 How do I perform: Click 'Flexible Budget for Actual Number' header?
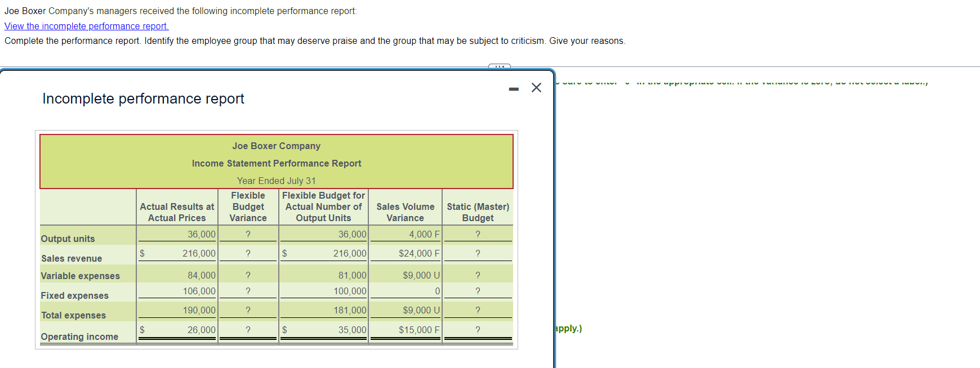(x=323, y=207)
